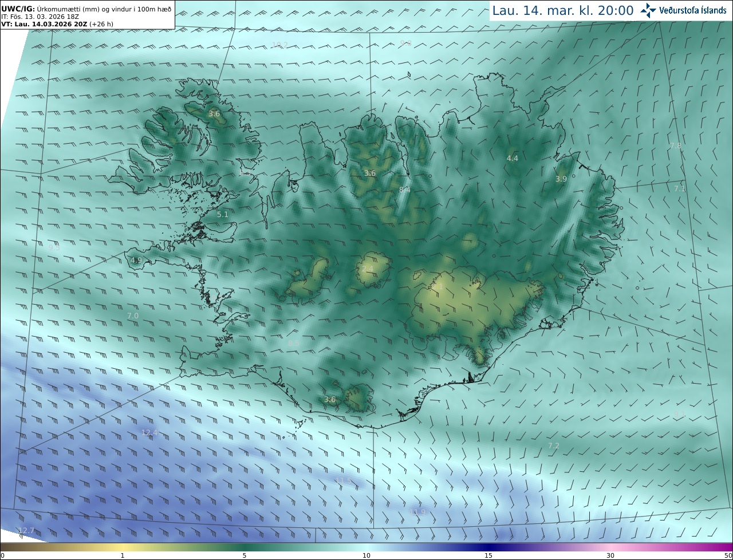Click the map value 12.7
Screen dimensions: 733x560
26,531
